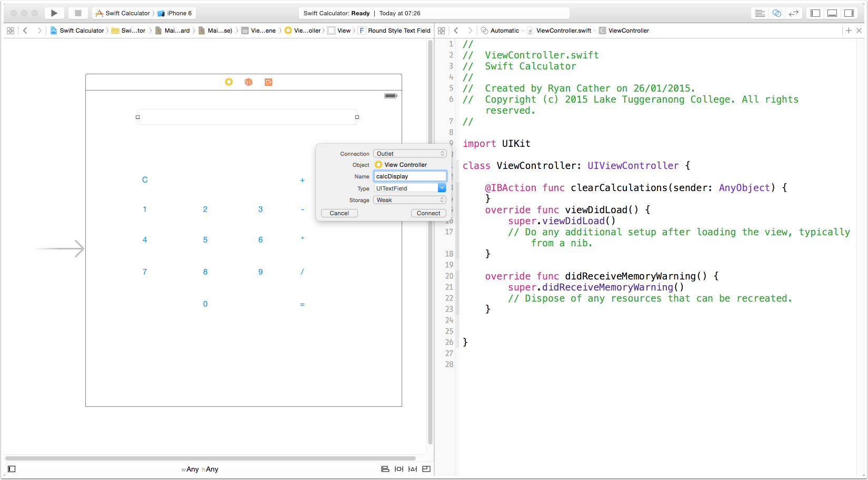The image size is (868, 480).
Task: Choose the iPhone 6 destination
Action: [x=175, y=13]
